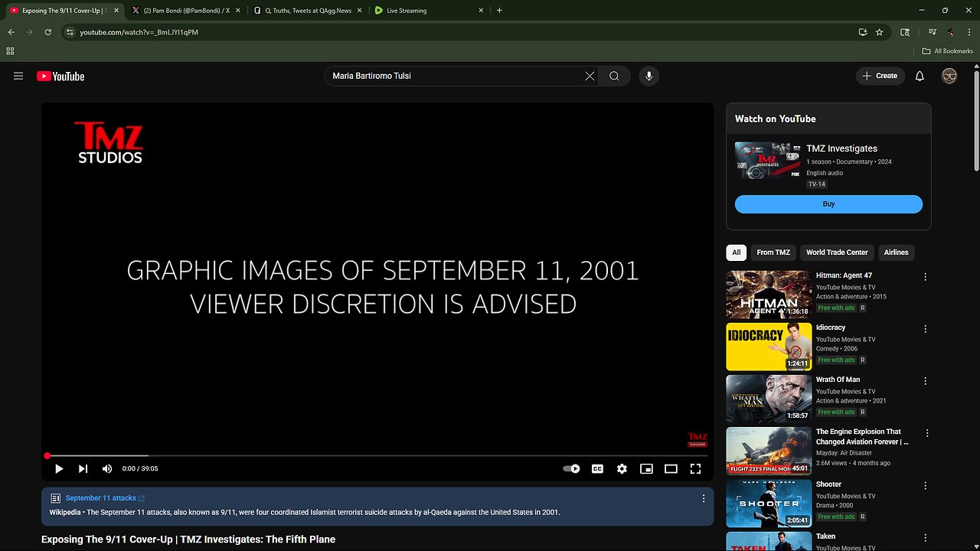
Task: Open the All Bookmarks folder
Action: (x=948, y=51)
